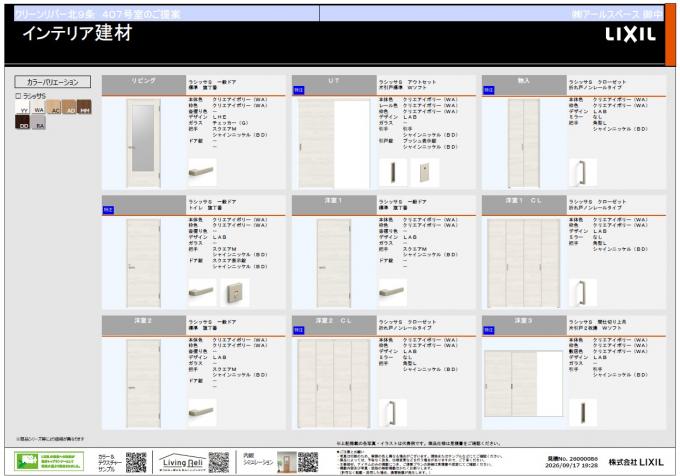
Task: Open the トイレ door image
Action: coord(144,263)
